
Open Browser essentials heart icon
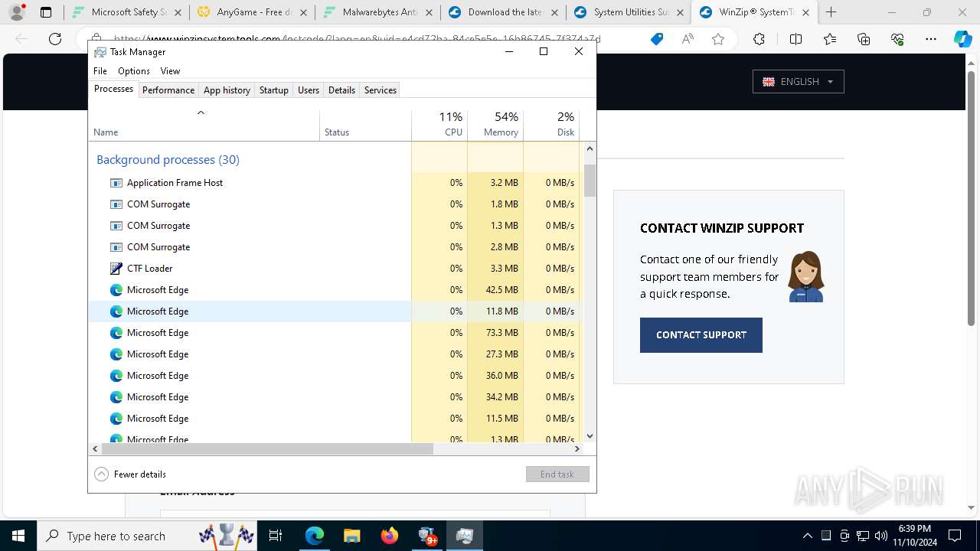897,39
